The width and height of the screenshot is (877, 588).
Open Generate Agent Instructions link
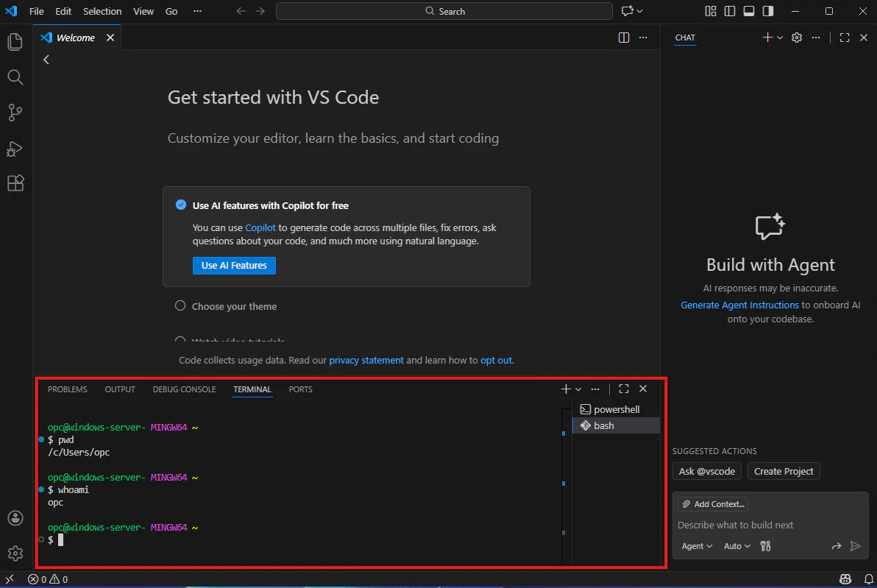coord(739,305)
